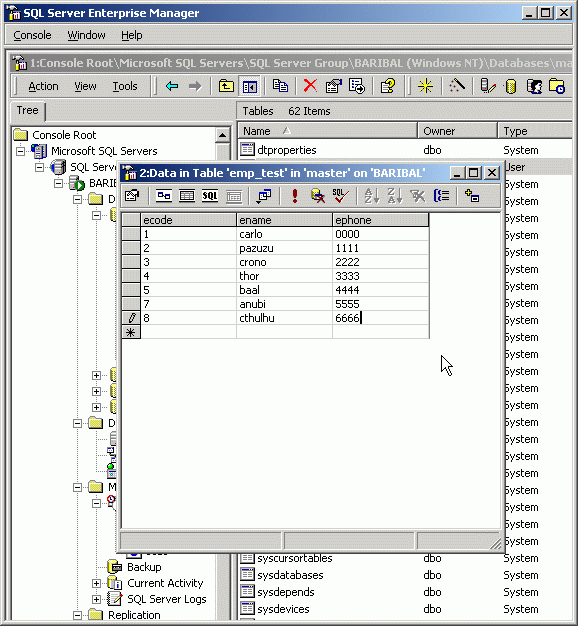Run a wizard with the wand icon
This screenshot has width=578, height=626.
pos(456,86)
